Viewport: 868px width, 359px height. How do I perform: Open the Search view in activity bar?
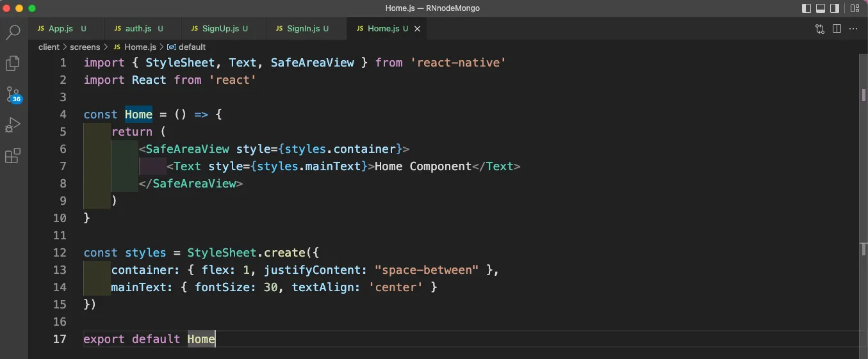pos(13,32)
